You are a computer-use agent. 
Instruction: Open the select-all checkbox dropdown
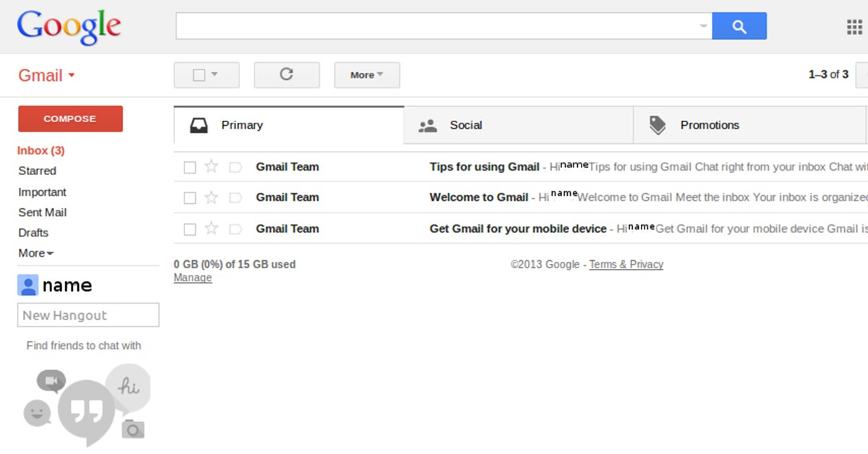coord(206,74)
